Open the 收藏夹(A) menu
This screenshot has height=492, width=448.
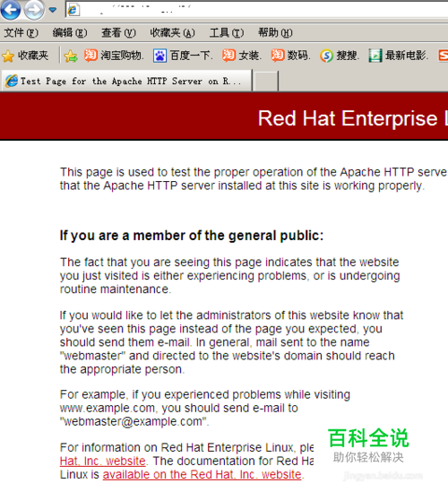tap(172, 32)
